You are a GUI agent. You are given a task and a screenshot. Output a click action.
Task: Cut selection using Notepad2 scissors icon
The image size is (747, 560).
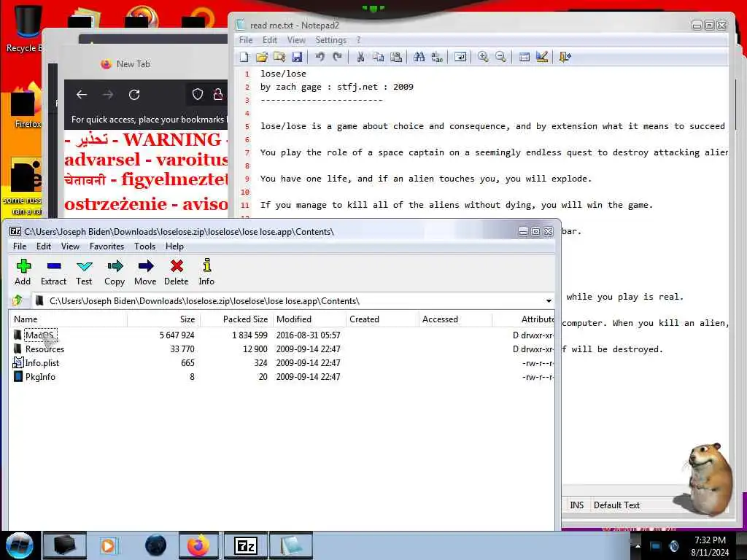click(x=360, y=57)
